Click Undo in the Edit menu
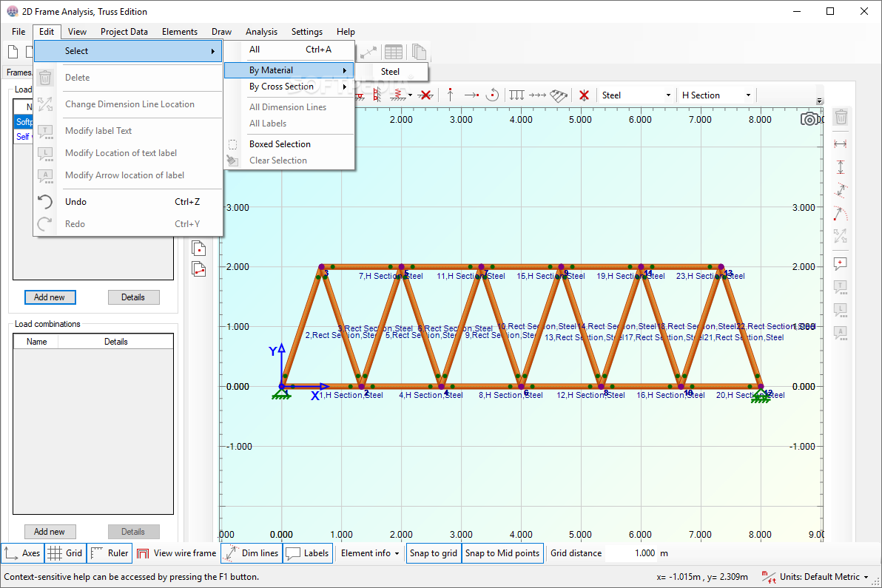Screen dimensions: 882x588 (x=128, y=202)
